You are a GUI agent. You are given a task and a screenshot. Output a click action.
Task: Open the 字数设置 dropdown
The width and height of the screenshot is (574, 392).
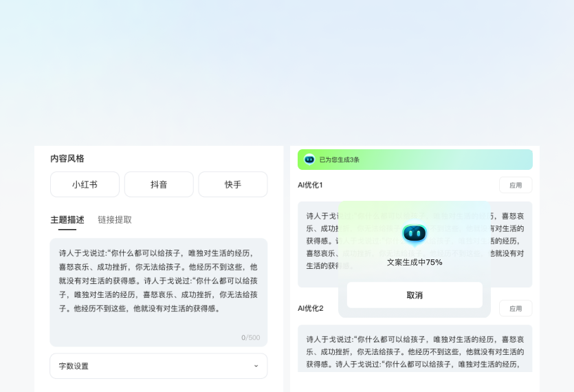pyautogui.click(x=159, y=366)
